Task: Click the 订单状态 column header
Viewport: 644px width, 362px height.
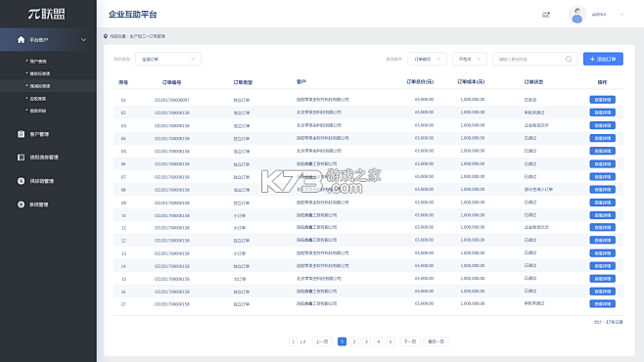Action: 533,82
